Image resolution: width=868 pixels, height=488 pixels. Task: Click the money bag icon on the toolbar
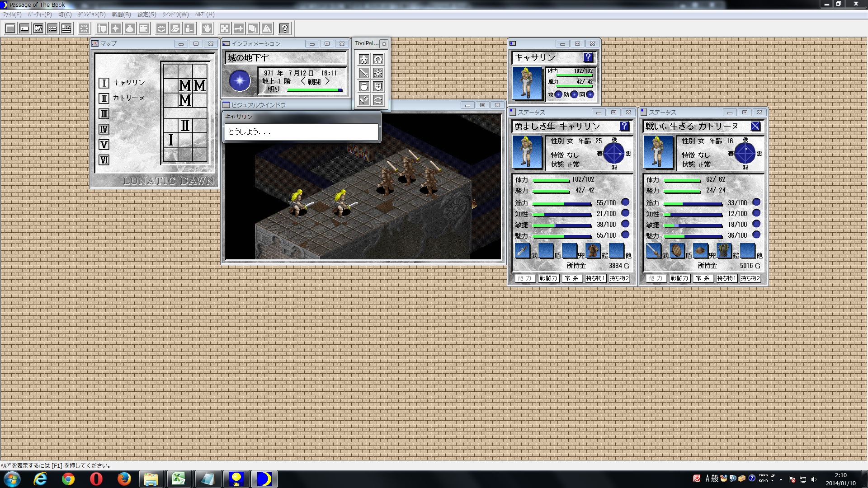point(129,28)
